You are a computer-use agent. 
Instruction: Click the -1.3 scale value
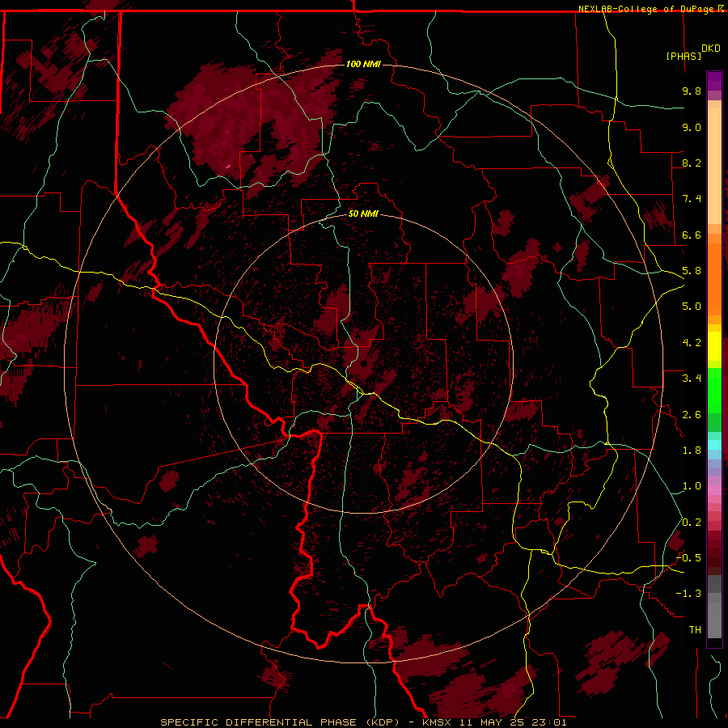point(688,594)
